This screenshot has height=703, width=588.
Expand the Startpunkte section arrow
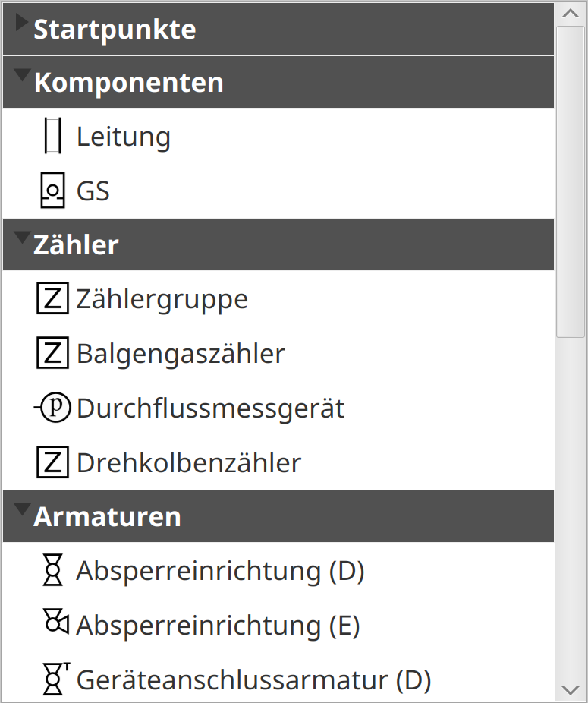click(21, 22)
